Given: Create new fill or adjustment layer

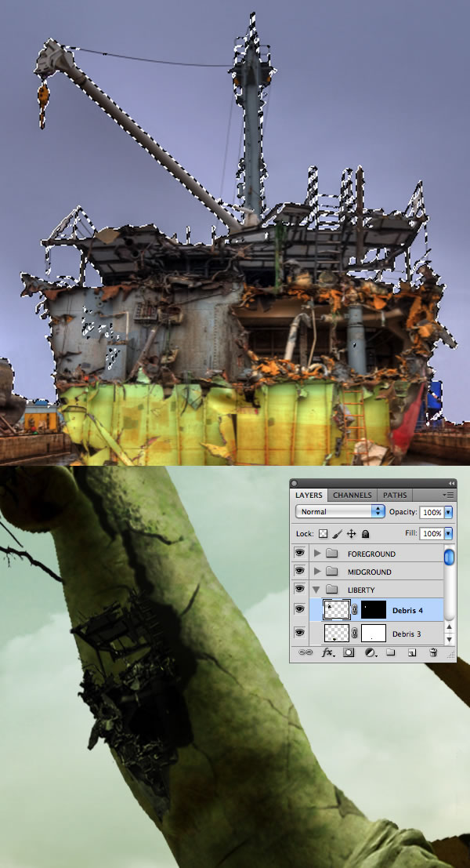Looking at the screenshot, I should click(x=371, y=652).
